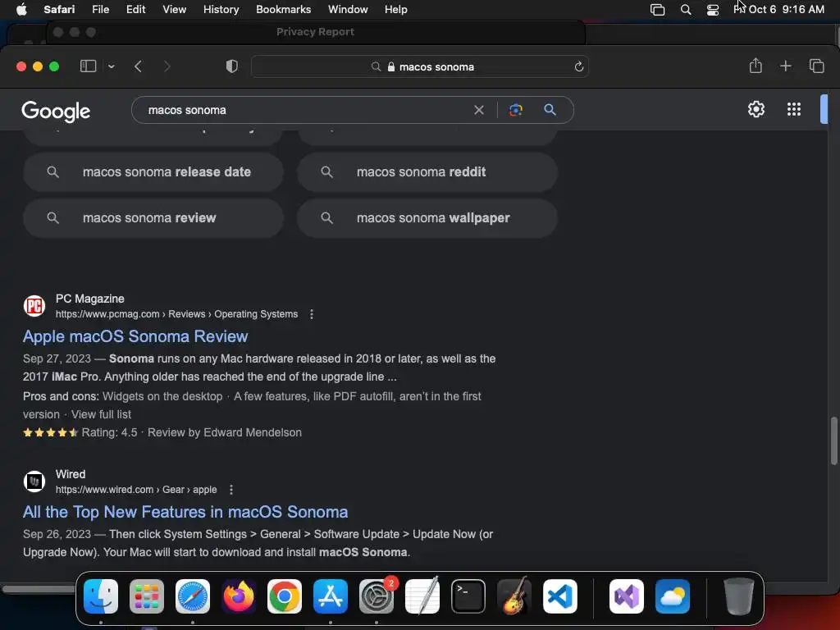Launch Firefox from the Dock
840x630 pixels.
(x=239, y=596)
